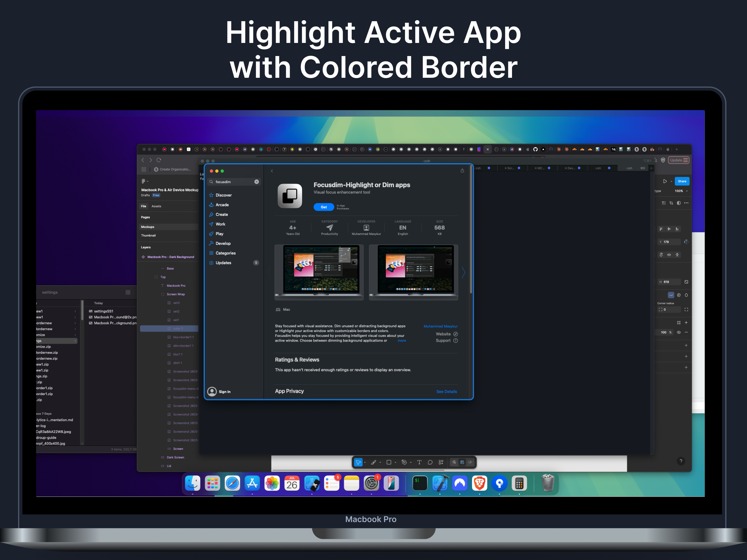Open Finder from the Dock
This screenshot has height=560, width=747.
click(192, 483)
